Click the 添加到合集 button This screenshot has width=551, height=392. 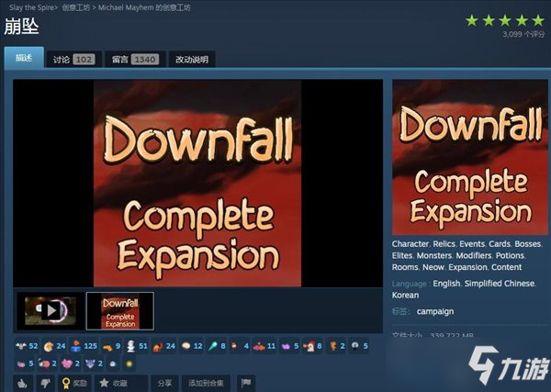(x=206, y=383)
